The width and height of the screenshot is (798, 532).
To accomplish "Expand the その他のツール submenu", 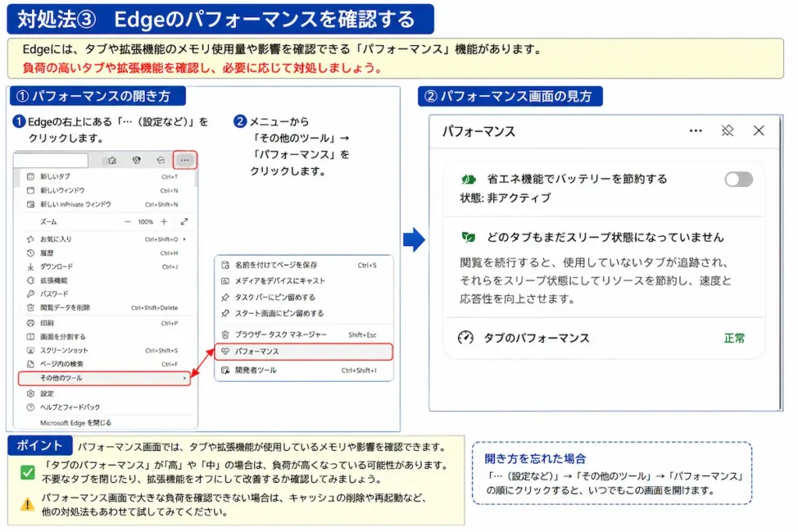I will 104,378.
